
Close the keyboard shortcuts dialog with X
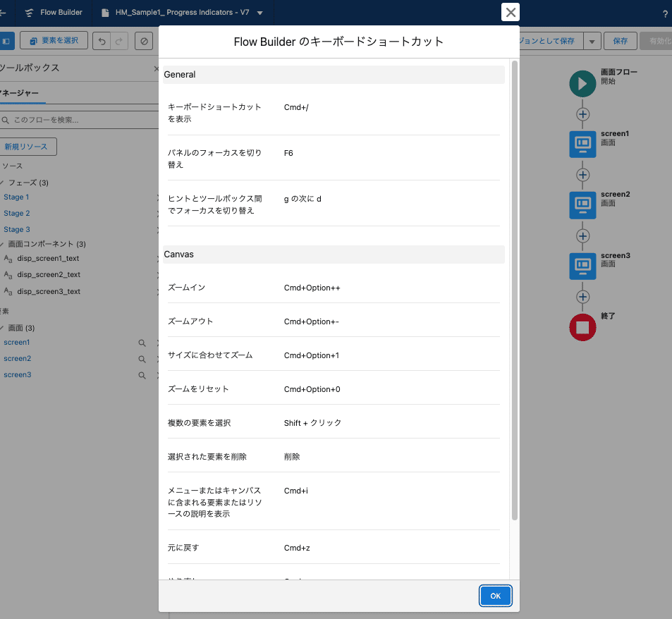pyautogui.click(x=510, y=12)
